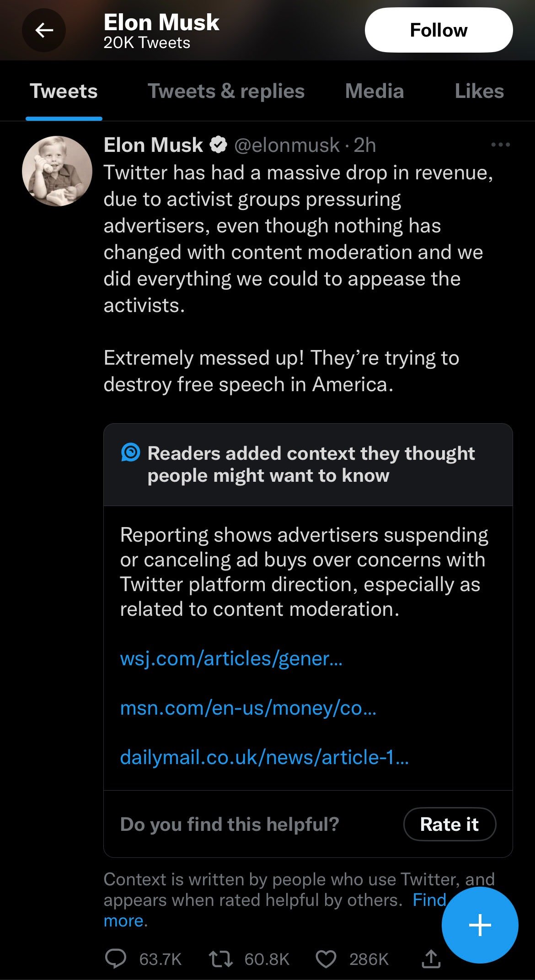Tap the retweet icon

pyautogui.click(x=220, y=958)
